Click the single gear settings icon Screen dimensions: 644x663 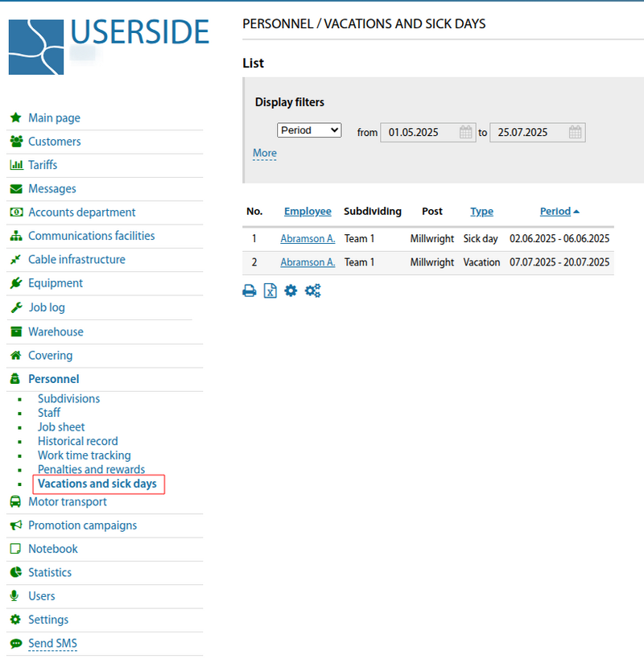pos(291,291)
